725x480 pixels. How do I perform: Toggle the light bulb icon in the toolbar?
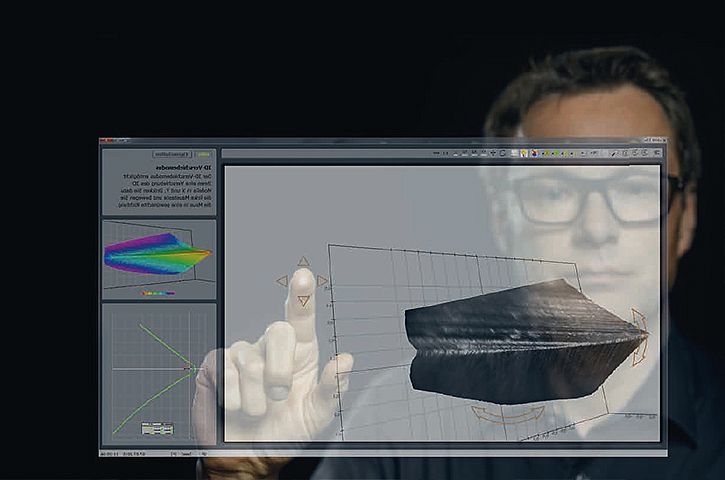point(523,154)
